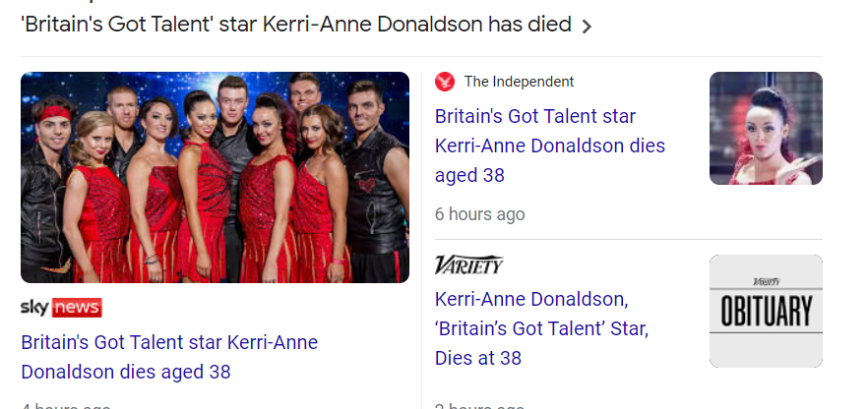Click the "6 hours ago" timestamp

pos(480,213)
